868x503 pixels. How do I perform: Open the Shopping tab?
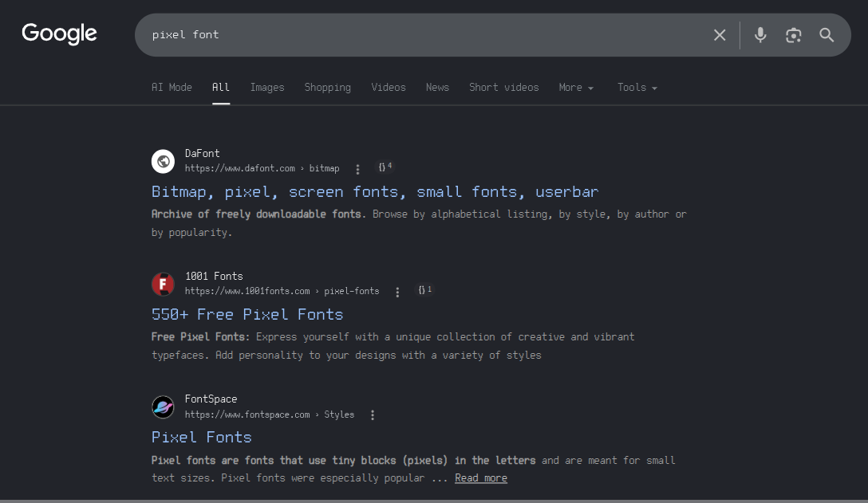327,88
